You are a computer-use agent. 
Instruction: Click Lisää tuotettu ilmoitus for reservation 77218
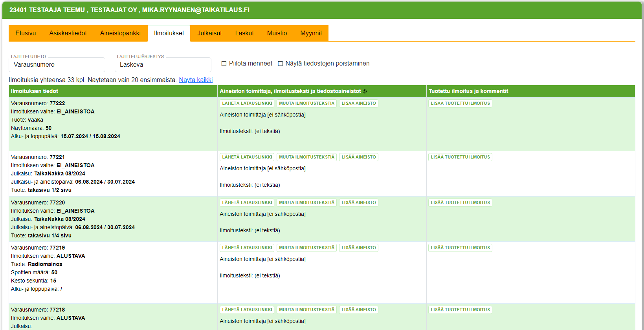pyautogui.click(x=461, y=310)
